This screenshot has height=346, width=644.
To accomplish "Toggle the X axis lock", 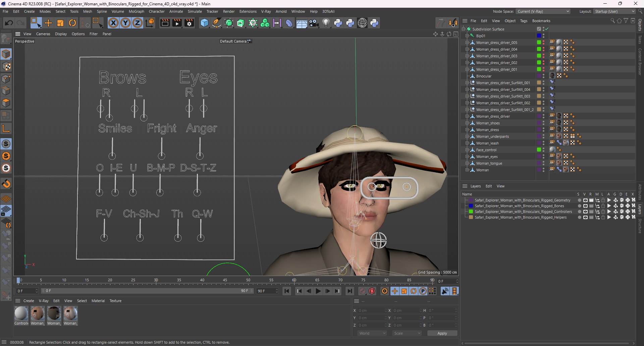I will [113, 23].
